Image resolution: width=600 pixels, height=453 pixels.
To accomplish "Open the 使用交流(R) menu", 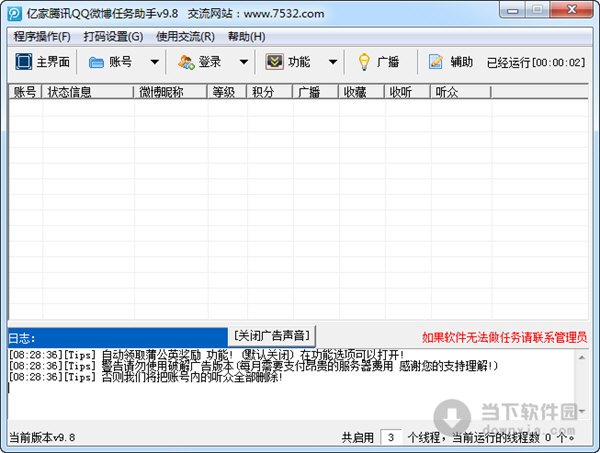I will [x=185, y=37].
